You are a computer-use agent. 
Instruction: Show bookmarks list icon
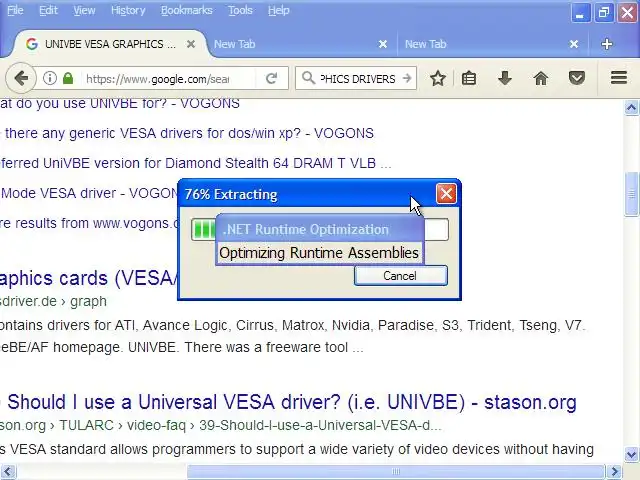(x=469, y=78)
